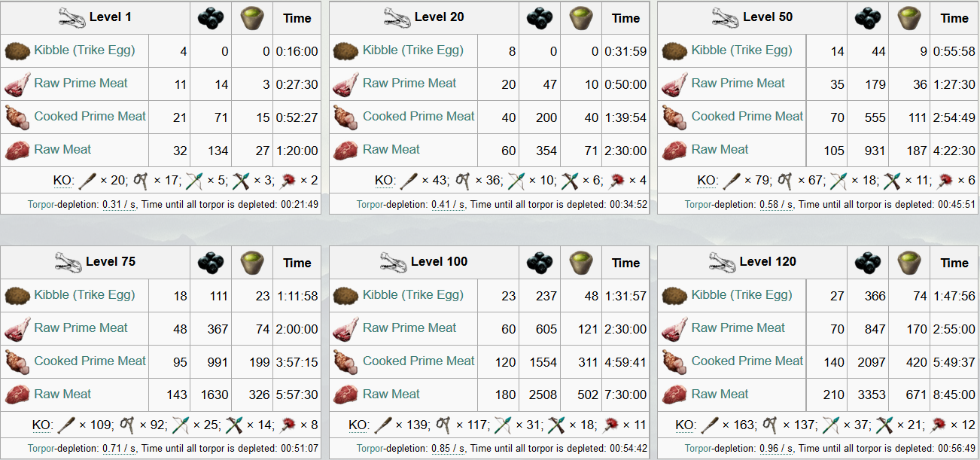The width and height of the screenshot is (980, 460).
Task: Click the Torpor link under Level 75 table
Action: pos(41,449)
